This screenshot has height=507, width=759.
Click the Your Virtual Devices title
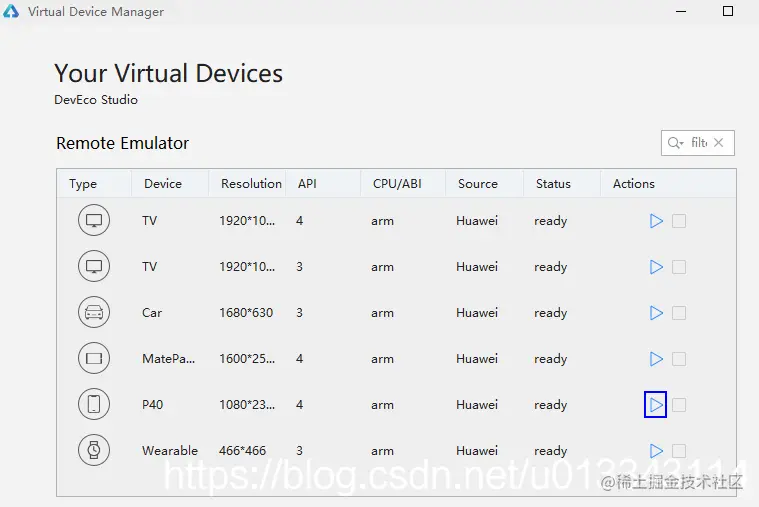point(168,74)
